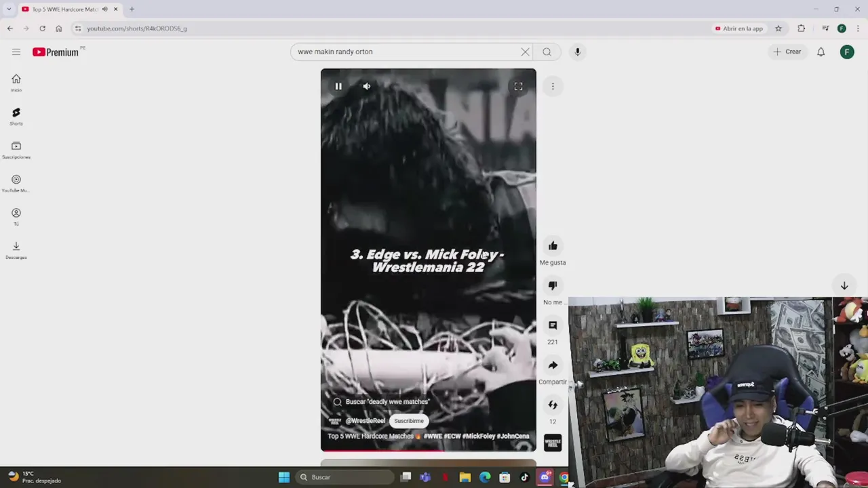The image size is (868, 488).
Task: Bookmark this page with the star
Action: coord(778,28)
